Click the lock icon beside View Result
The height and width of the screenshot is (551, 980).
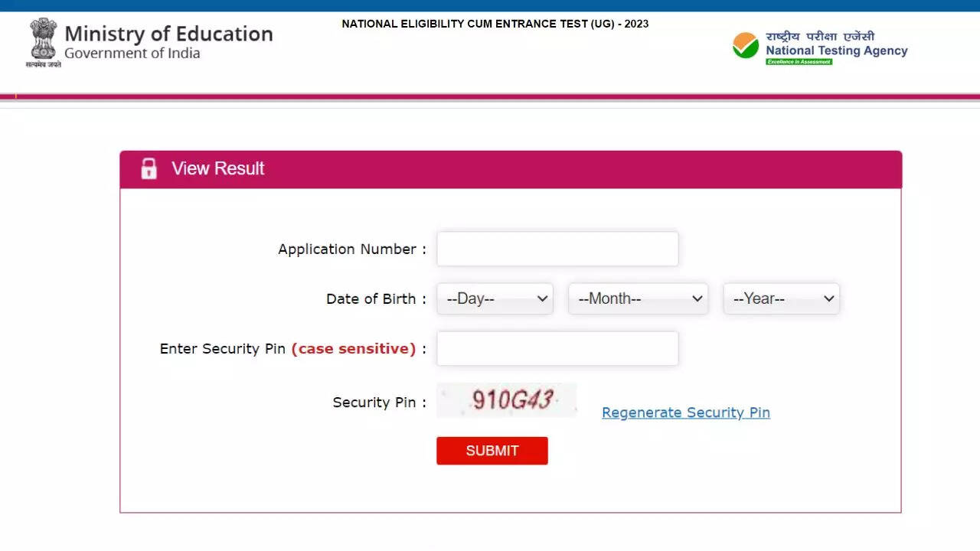pos(149,169)
